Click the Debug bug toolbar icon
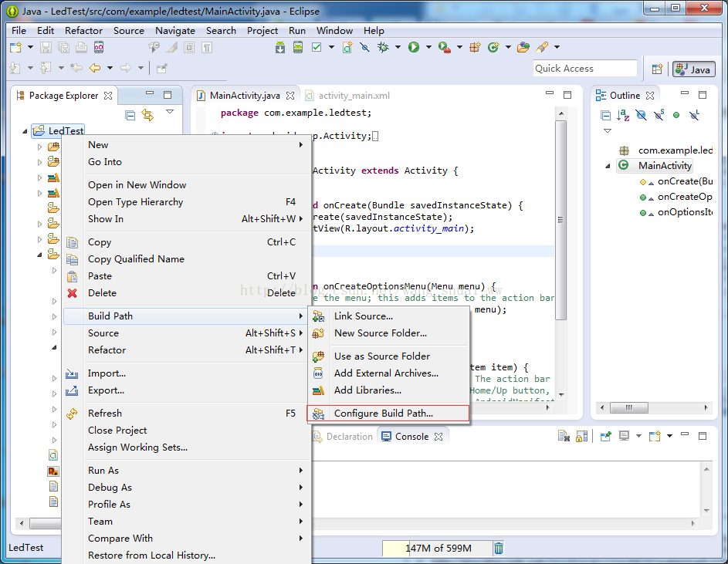 [383, 47]
